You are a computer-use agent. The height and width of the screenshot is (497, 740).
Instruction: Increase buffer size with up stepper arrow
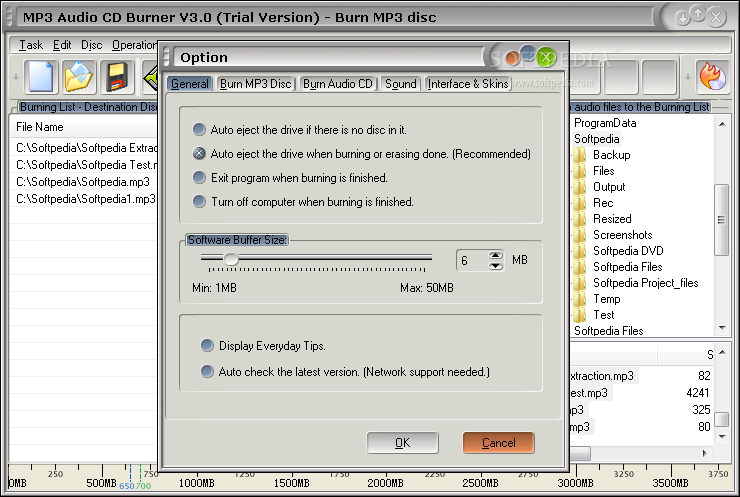(495, 255)
